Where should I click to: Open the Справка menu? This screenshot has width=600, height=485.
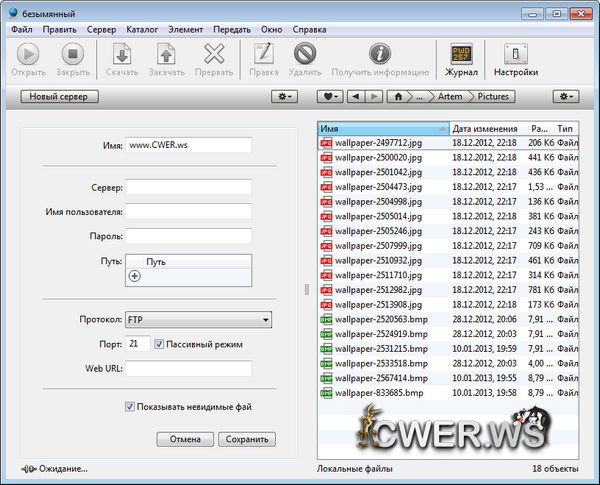point(309,29)
